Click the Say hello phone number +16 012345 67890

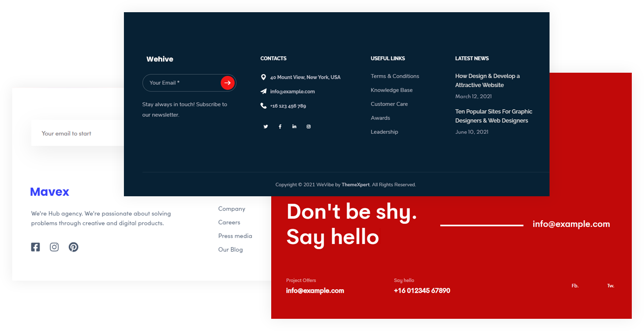[x=422, y=291]
